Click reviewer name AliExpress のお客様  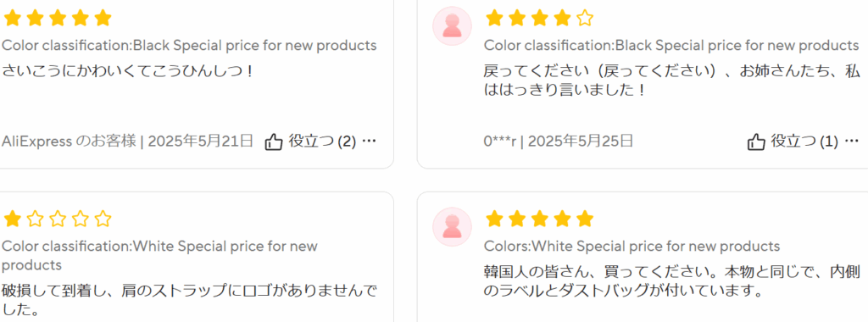click(69, 141)
